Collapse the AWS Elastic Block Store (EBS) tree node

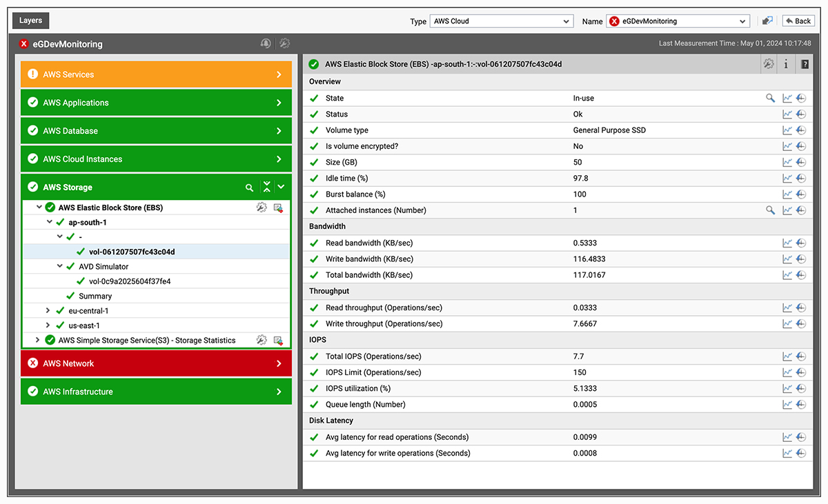pos(39,208)
